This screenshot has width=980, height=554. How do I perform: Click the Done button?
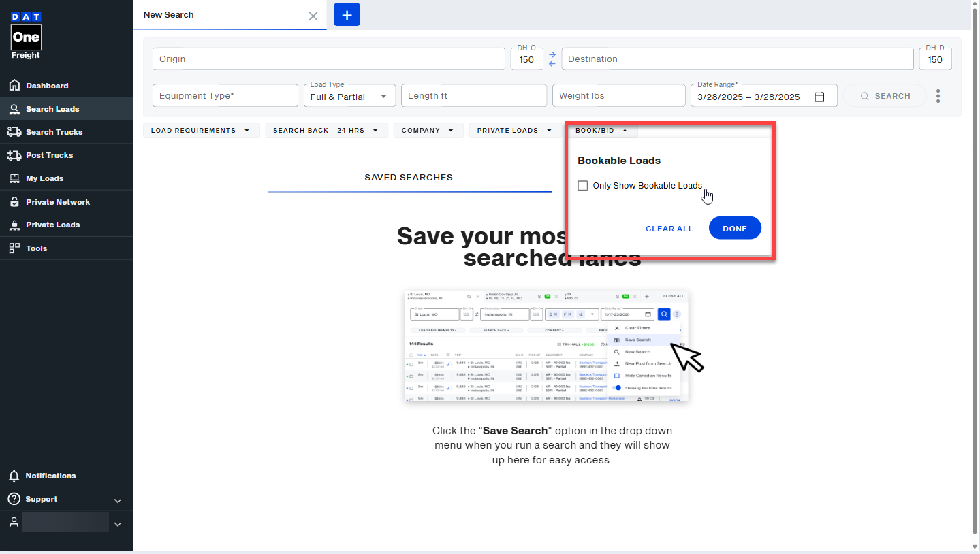(735, 229)
